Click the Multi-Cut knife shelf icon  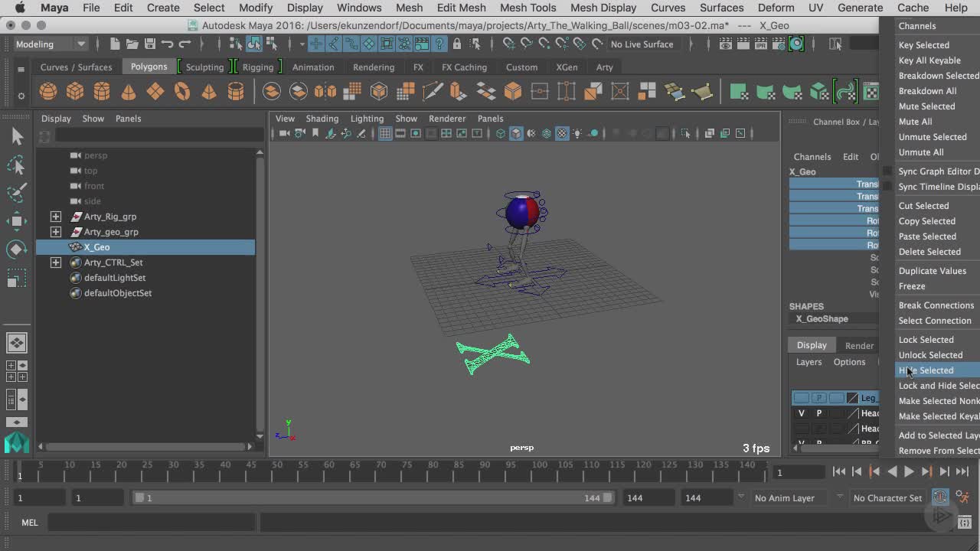[x=433, y=92]
